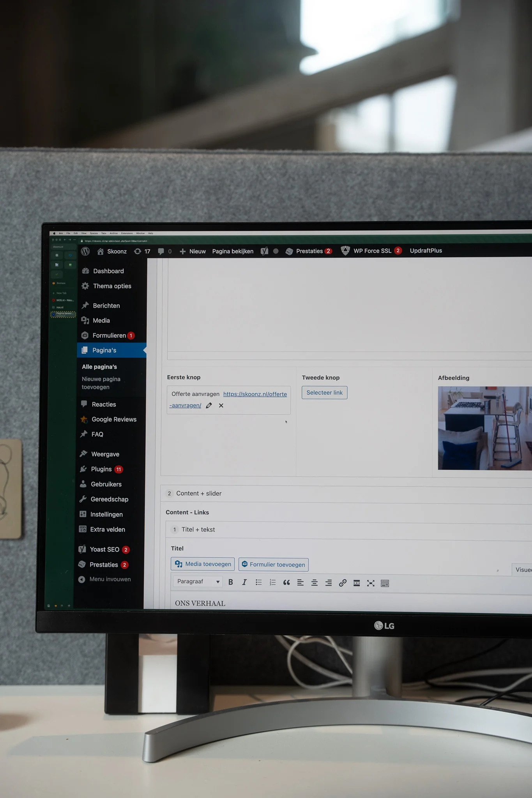Insert a blockquote
The width and height of the screenshot is (532, 798).
(286, 583)
